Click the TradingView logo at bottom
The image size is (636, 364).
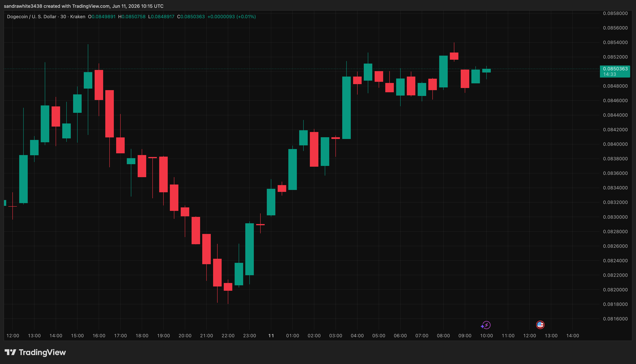click(x=35, y=352)
